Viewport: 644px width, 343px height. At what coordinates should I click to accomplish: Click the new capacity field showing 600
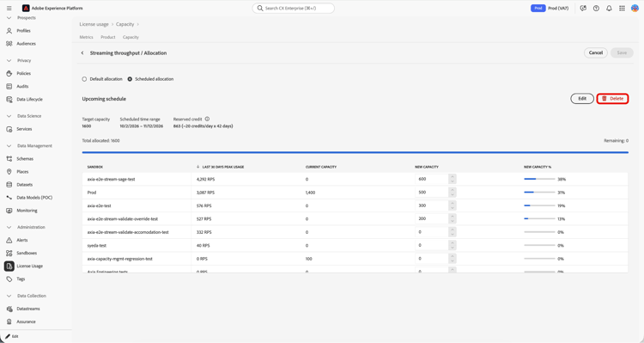tap(432, 180)
